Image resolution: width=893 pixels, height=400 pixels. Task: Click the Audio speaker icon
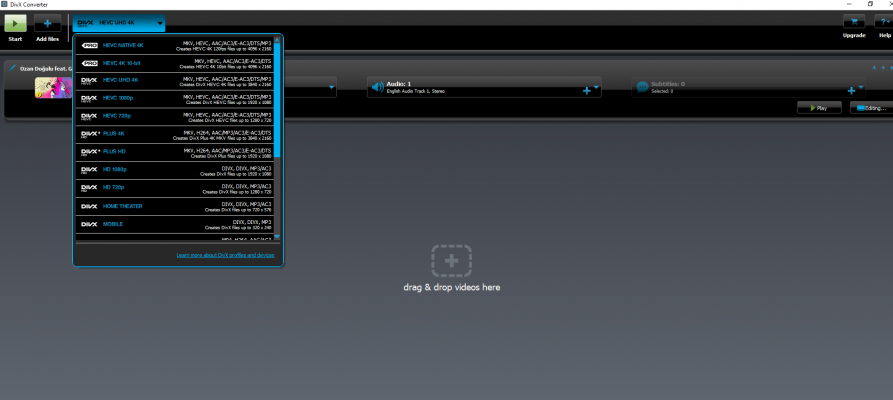click(x=378, y=87)
